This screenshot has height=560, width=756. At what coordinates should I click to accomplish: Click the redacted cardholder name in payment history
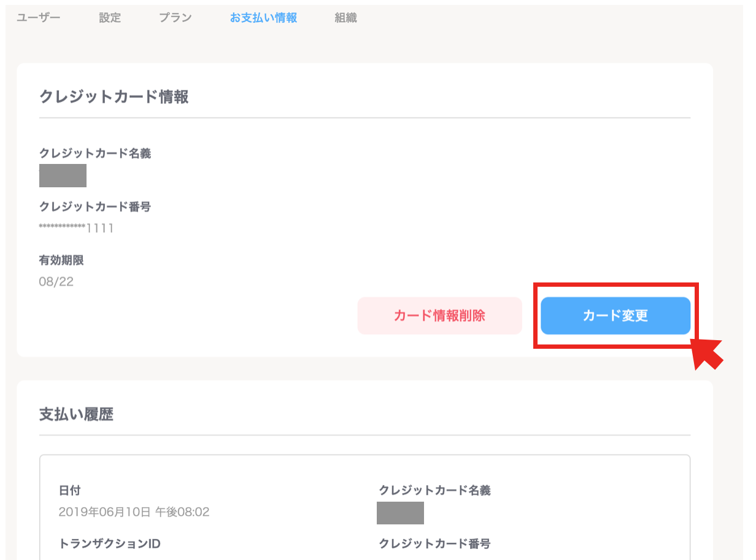[400, 513]
